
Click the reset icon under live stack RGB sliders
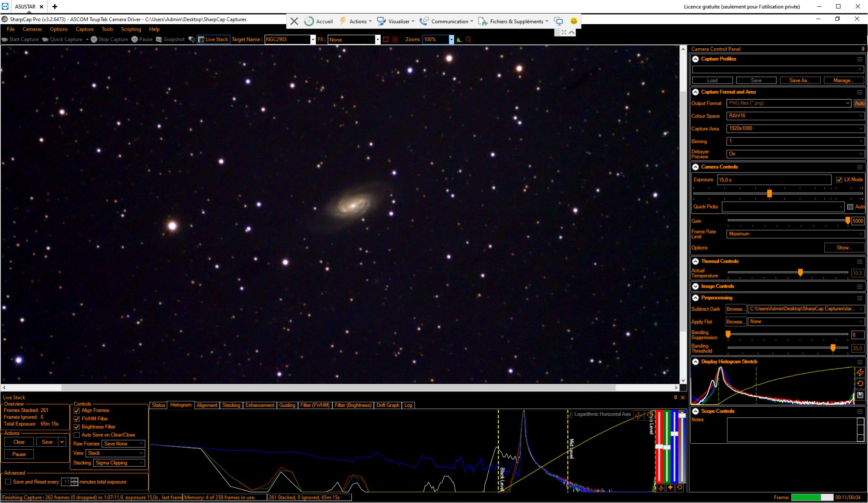679,488
